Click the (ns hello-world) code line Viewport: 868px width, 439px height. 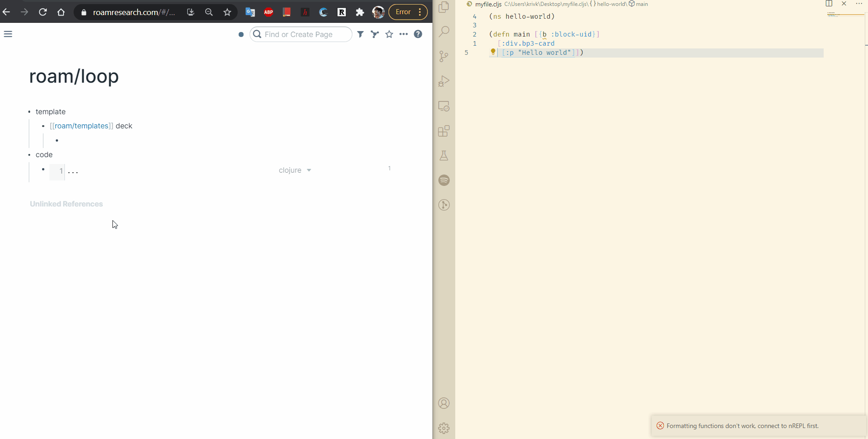pyautogui.click(x=522, y=16)
